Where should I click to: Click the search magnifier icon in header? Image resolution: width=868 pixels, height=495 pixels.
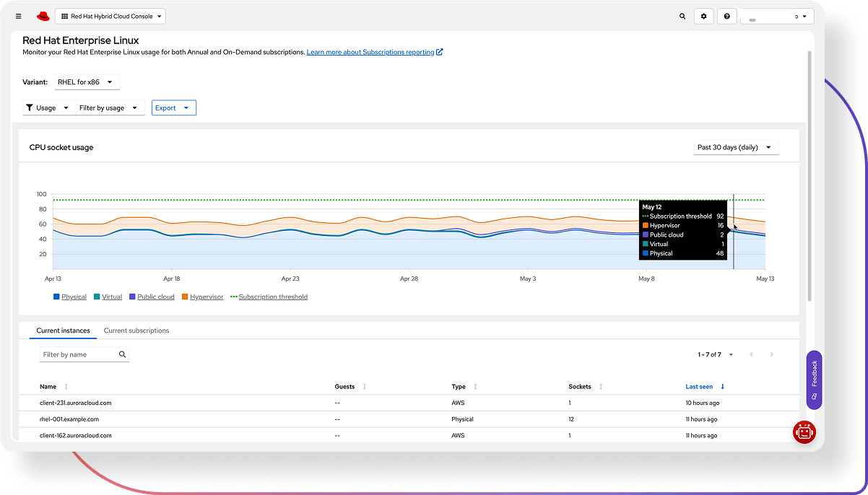coord(682,16)
